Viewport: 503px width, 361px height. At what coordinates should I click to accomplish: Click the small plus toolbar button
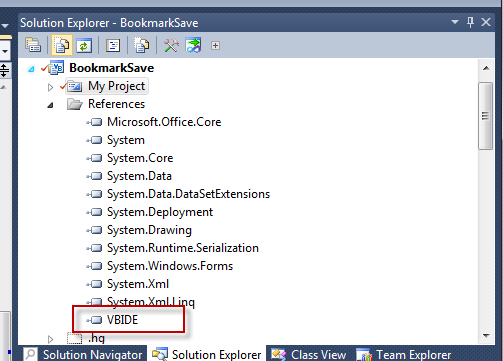215,45
